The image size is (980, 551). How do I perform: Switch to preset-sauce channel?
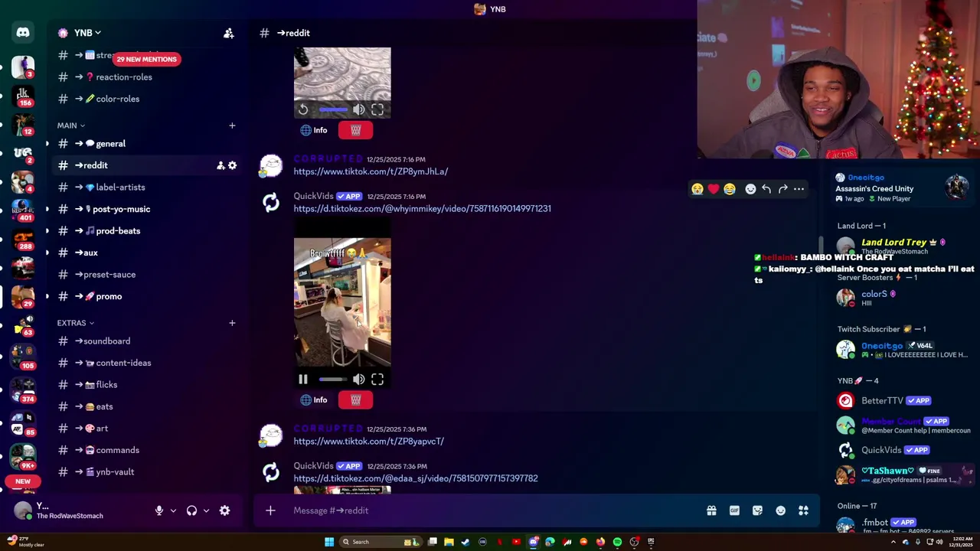(145, 275)
